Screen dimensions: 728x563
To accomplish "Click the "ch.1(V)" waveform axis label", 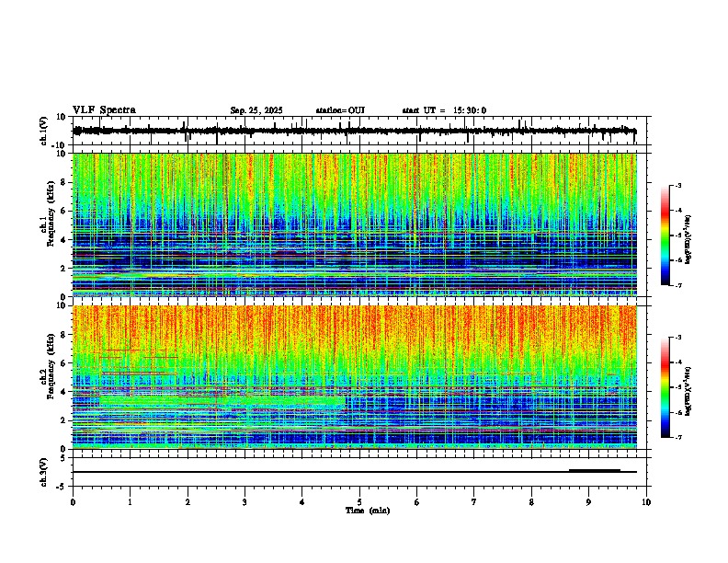I will 43,131.
